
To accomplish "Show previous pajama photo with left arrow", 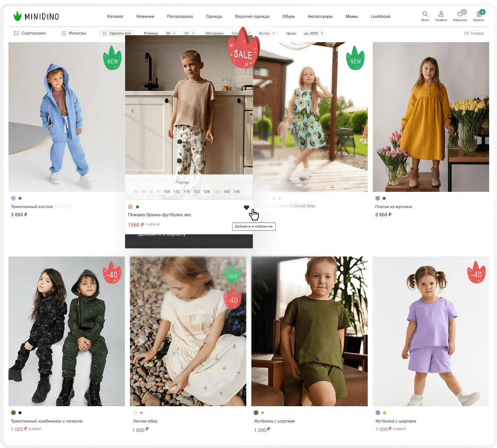I will click(133, 111).
